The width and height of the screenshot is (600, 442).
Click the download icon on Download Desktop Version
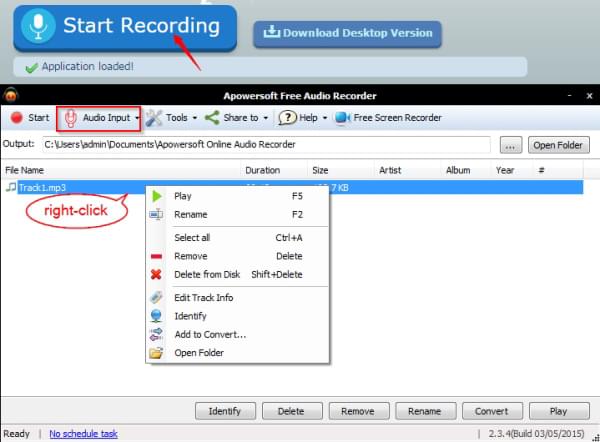[271, 32]
